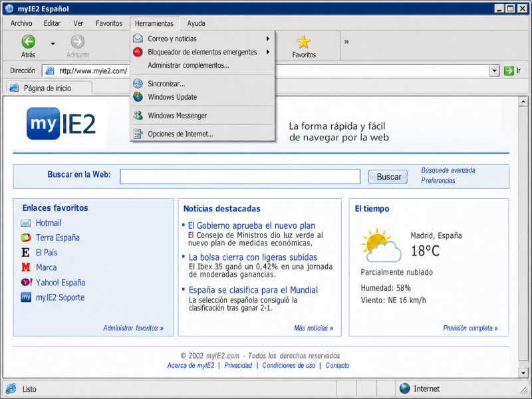Click the green Atrás back arrow
532x399 pixels.
point(28,41)
